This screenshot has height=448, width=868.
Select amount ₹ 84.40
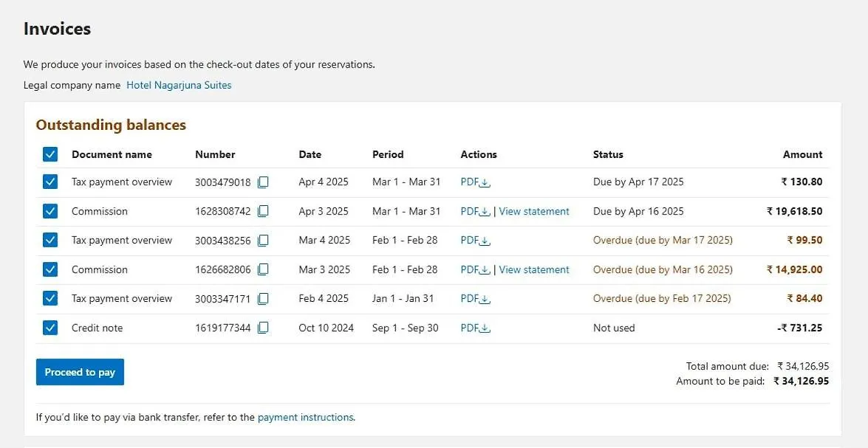[805, 299]
